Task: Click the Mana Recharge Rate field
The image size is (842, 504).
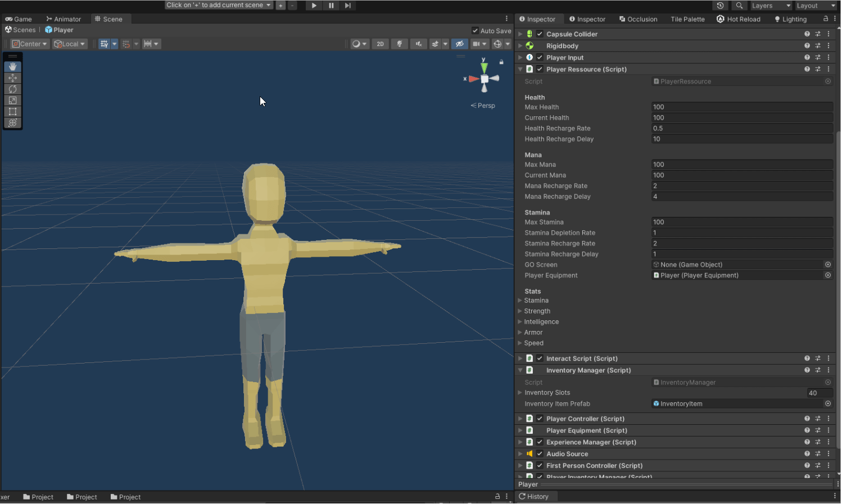Action: (742, 186)
